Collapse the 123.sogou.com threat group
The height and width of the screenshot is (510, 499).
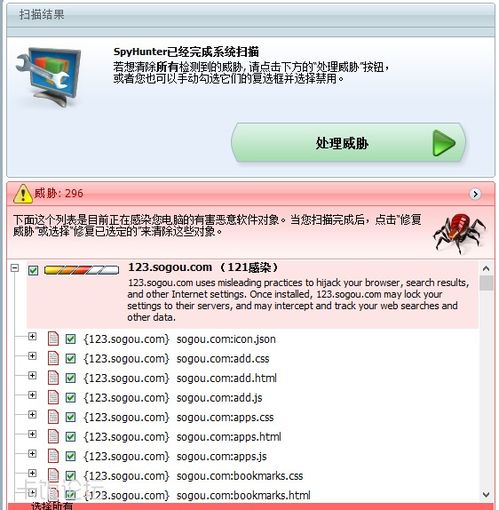pos(15,268)
